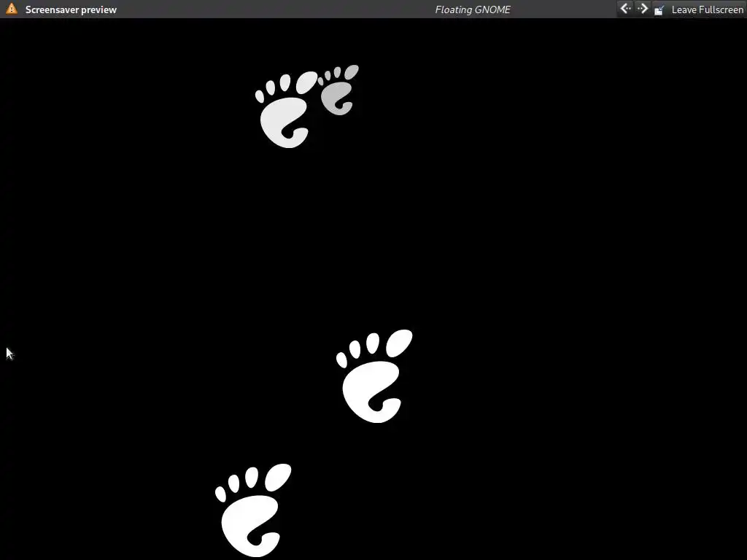
Task: Click the Screensaver preview label
Action: pyautogui.click(x=71, y=9)
